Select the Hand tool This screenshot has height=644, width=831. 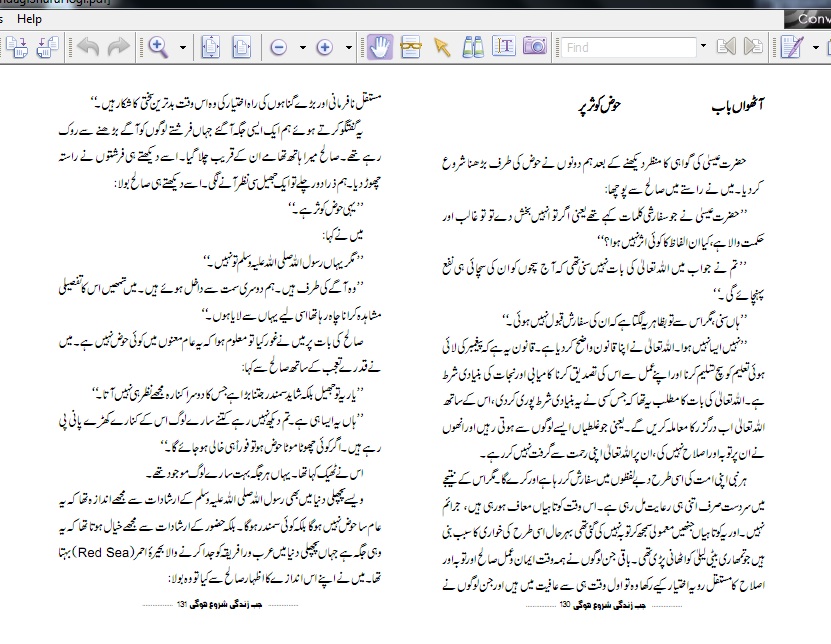pos(380,47)
